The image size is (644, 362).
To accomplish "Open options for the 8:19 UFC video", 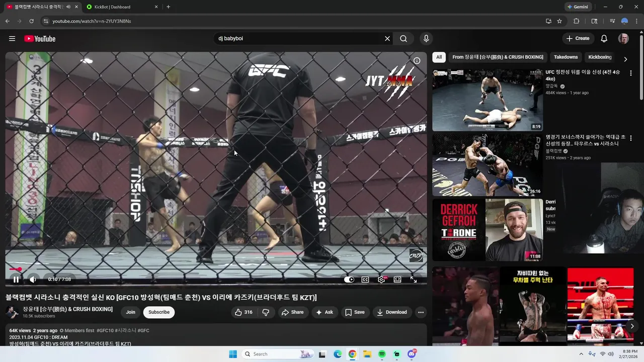I will click(x=630, y=73).
